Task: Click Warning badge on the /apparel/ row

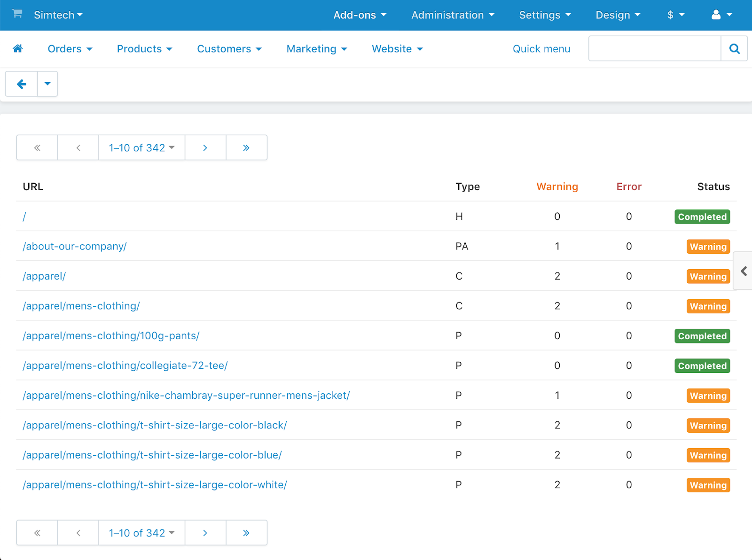Action: [x=708, y=276]
